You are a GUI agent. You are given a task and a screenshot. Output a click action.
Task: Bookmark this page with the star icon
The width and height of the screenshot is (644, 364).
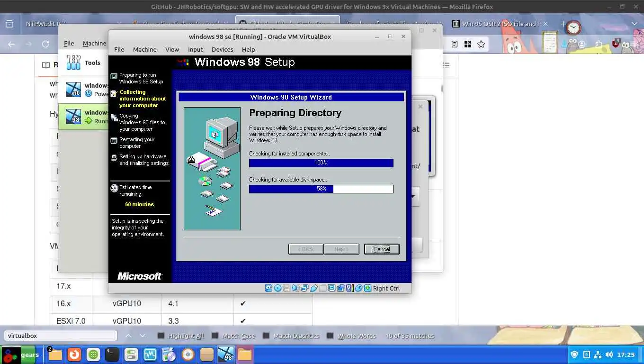[481, 44]
